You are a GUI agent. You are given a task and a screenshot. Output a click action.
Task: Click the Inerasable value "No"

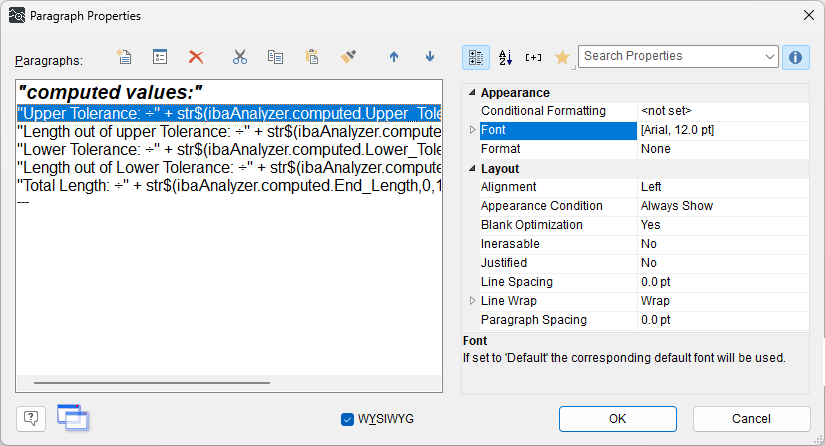pyautogui.click(x=649, y=244)
